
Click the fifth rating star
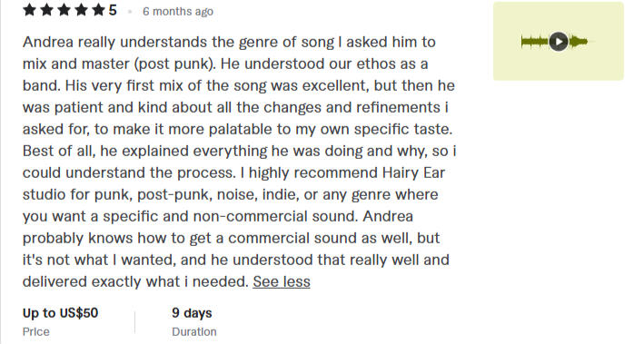point(99,10)
